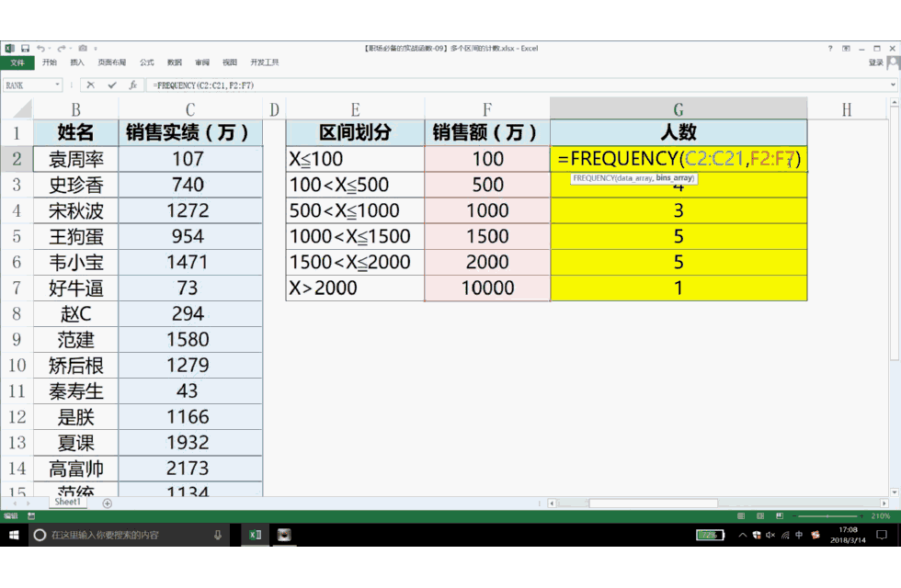Switch to Page Layout view icon in status bar
This screenshot has height=588, width=901.
[759, 515]
